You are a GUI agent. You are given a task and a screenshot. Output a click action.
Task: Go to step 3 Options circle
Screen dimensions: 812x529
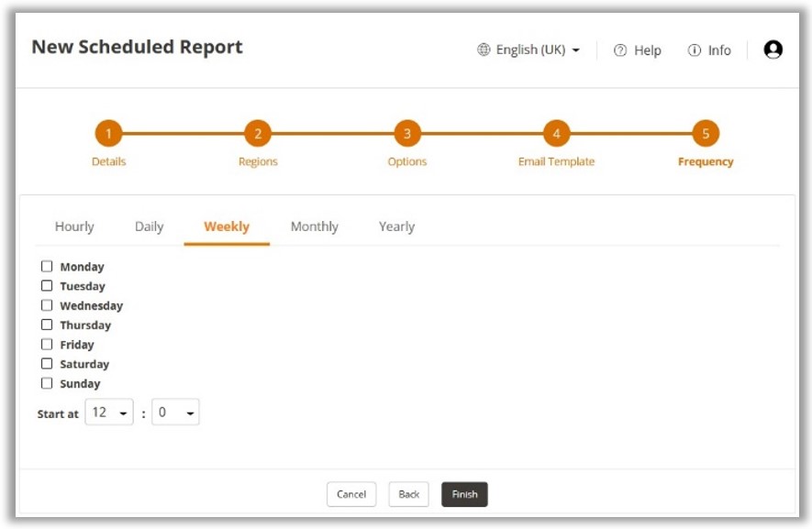[407, 134]
